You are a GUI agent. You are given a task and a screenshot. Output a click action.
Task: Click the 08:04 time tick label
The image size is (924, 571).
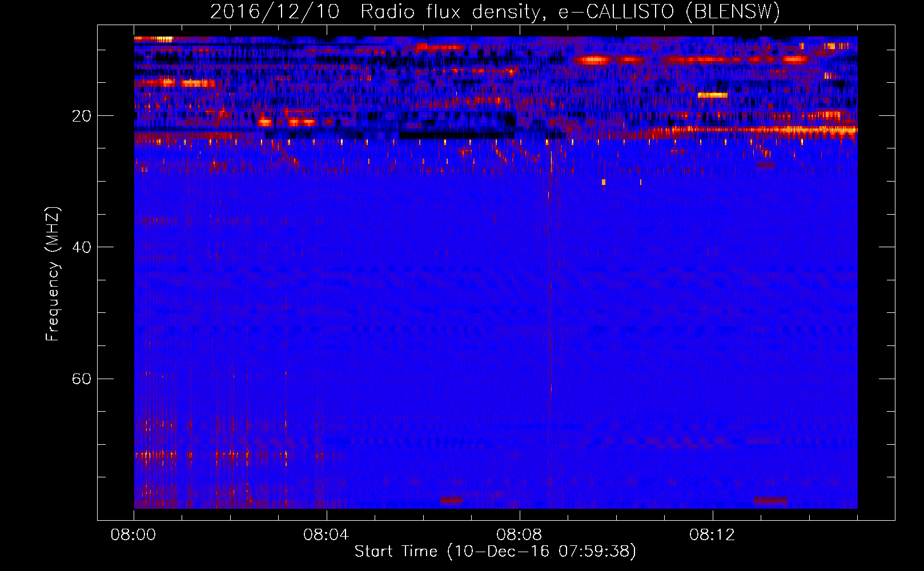(326, 535)
